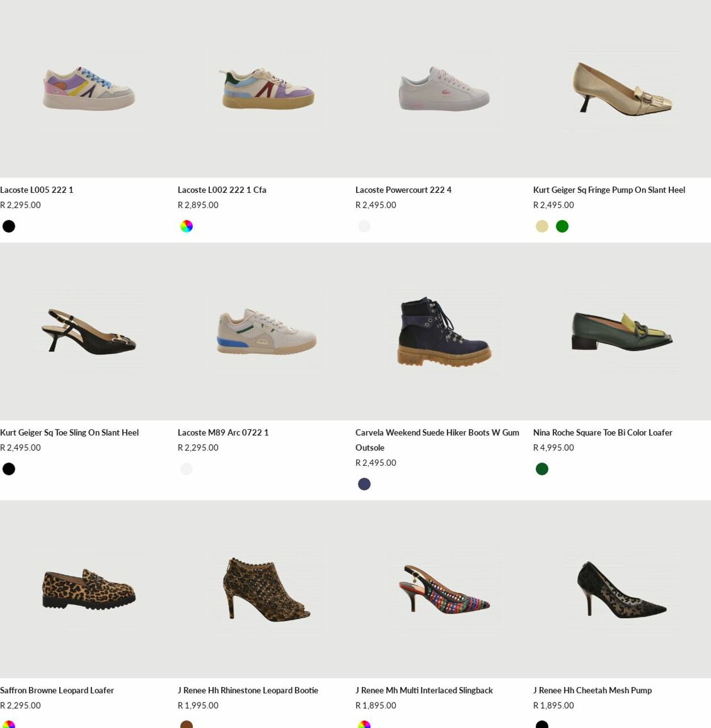This screenshot has height=728, width=711.
Task: Open the Lacoste M89 Arc sneaker image
Action: tap(266, 332)
